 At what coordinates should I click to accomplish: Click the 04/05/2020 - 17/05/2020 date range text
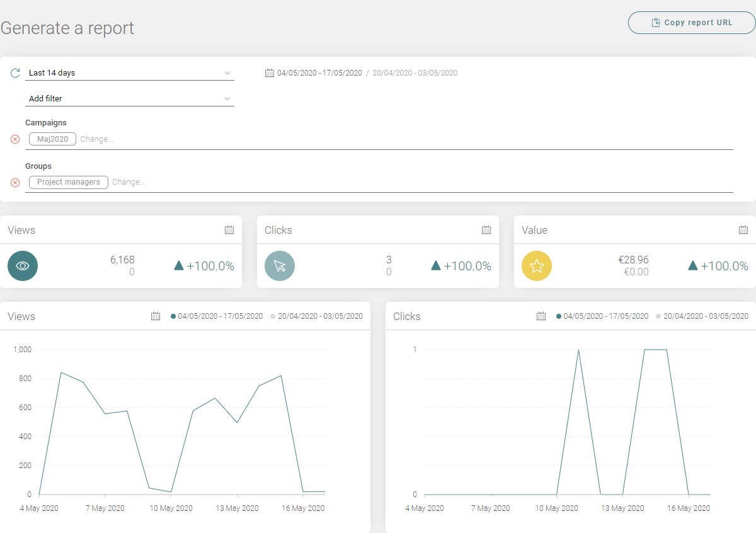click(x=319, y=73)
